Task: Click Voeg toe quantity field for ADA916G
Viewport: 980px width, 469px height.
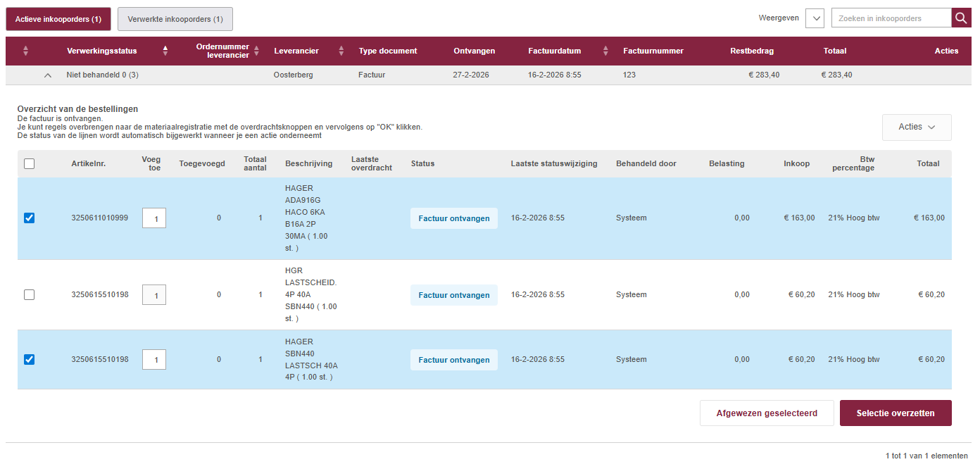Action: [x=154, y=219]
